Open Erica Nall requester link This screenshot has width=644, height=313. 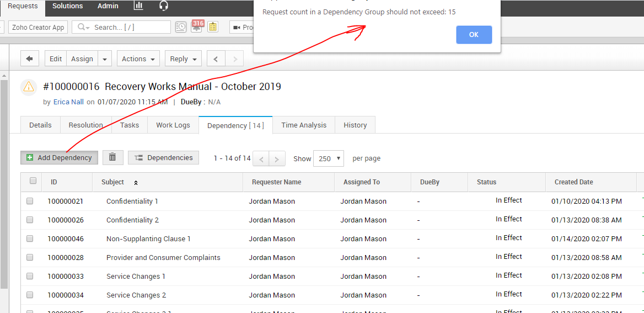coord(68,102)
